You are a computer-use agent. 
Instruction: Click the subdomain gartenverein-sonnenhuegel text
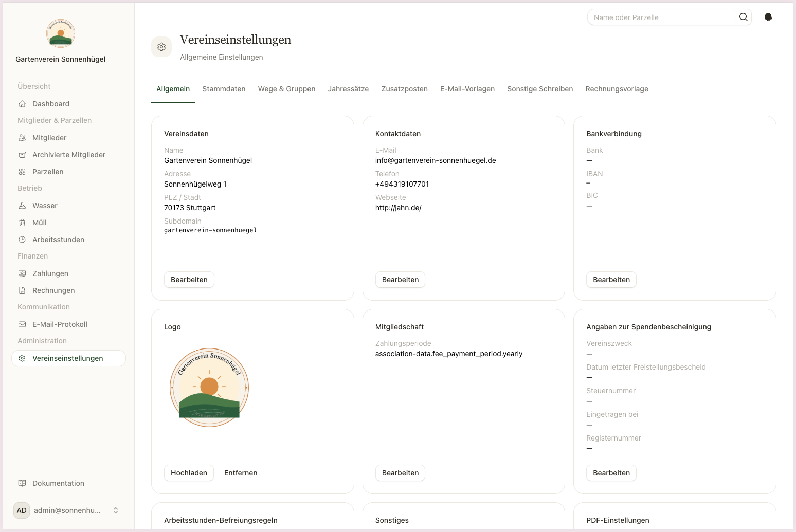[x=210, y=230]
